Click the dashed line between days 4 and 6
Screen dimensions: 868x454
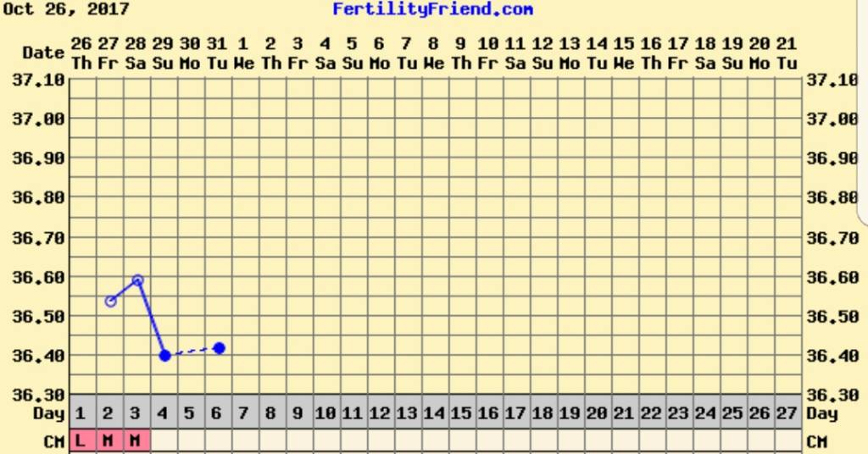[192, 352]
